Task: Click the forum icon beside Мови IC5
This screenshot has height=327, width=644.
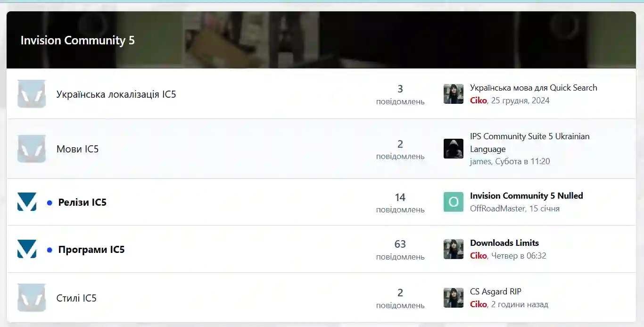Action: tap(32, 149)
